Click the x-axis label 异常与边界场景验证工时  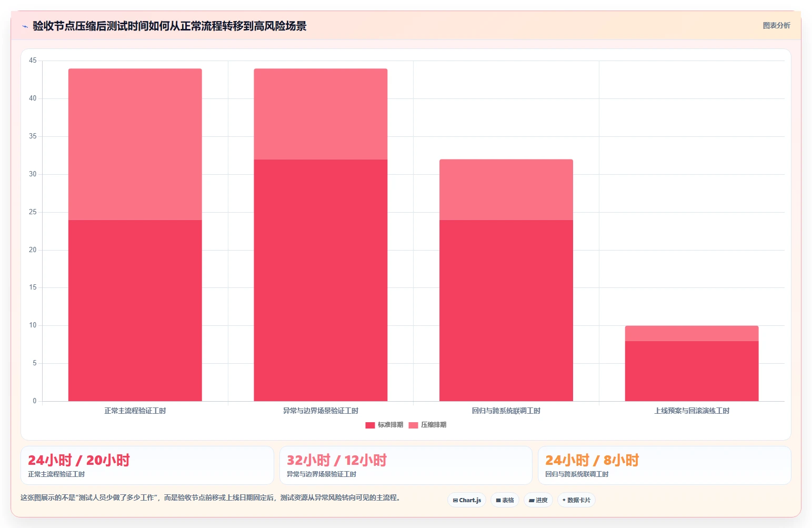click(320, 411)
